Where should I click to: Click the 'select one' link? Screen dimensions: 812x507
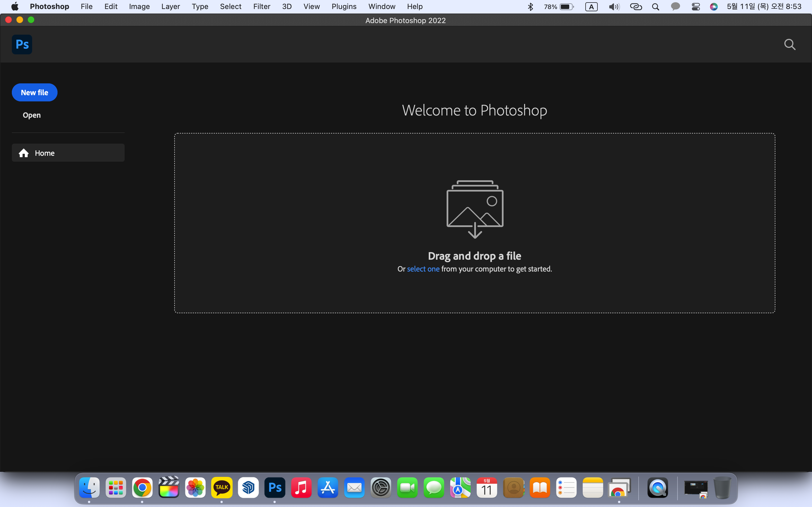pos(423,269)
